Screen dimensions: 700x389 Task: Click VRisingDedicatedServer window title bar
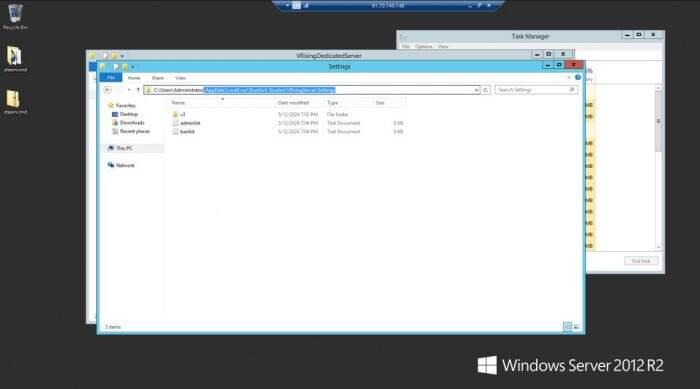click(x=329, y=55)
